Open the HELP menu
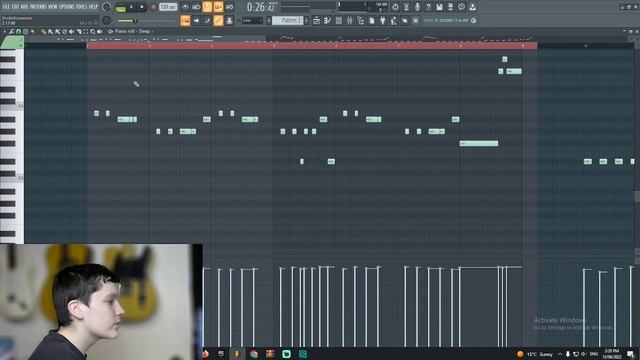This screenshot has width=640, height=360. click(x=93, y=7)
